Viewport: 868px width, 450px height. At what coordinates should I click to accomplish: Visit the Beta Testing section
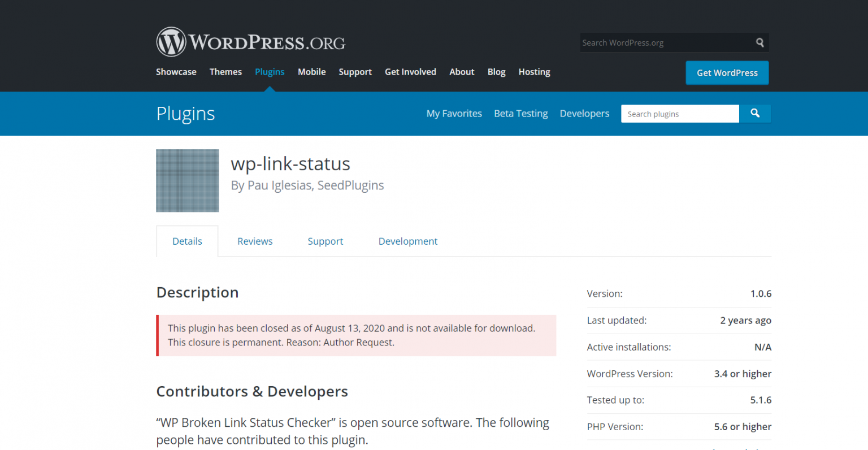pos(520,113)
